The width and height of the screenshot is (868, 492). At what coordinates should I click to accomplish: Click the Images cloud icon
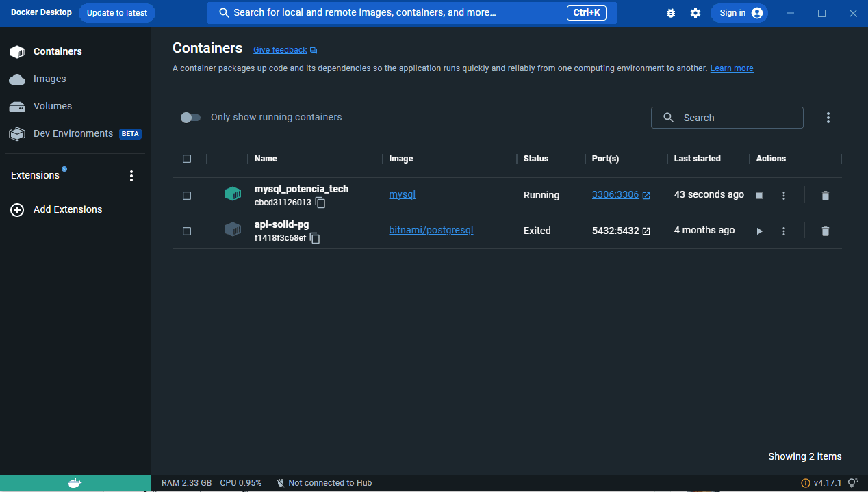point(17,79)
